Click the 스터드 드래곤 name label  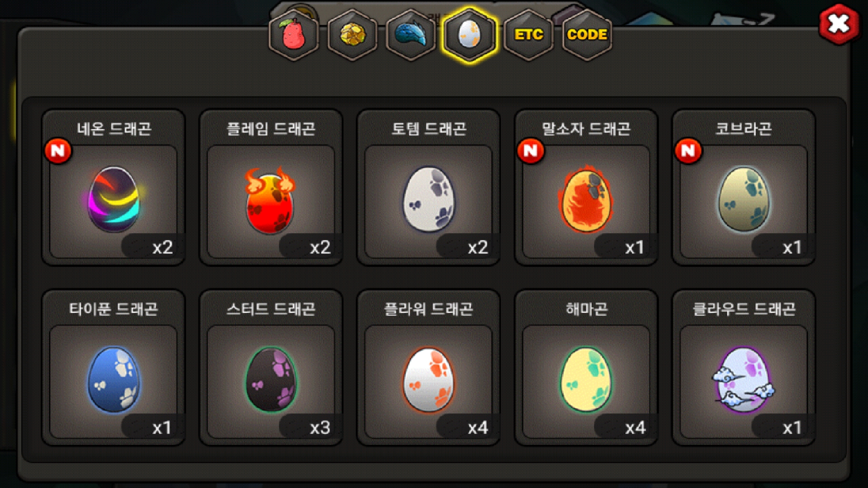(x=271, y=309)
